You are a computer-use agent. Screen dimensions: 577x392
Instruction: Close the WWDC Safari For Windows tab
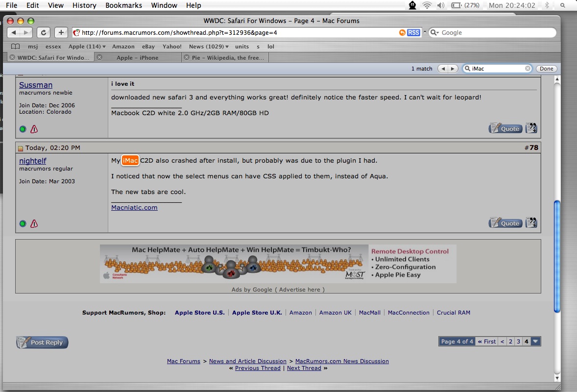(x=12, y=57)
